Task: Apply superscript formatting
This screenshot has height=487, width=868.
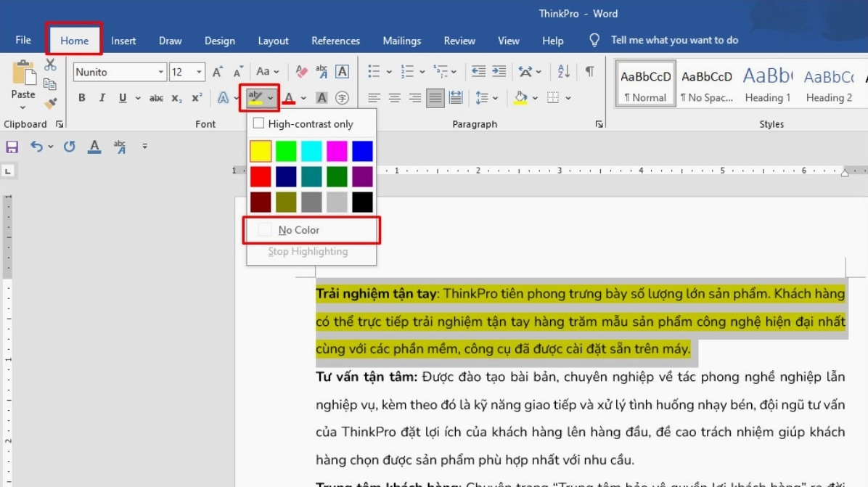Action: [197, 98]
